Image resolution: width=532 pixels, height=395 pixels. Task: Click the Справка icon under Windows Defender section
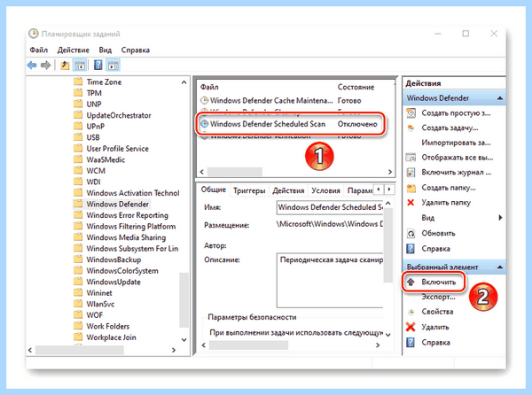point(411,249)
